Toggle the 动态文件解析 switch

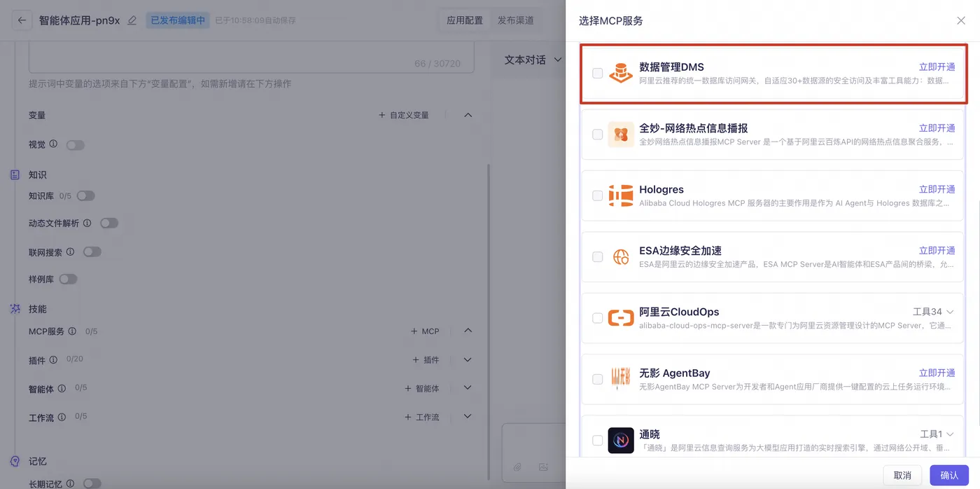pyautogui.click(x=109, y=223)
